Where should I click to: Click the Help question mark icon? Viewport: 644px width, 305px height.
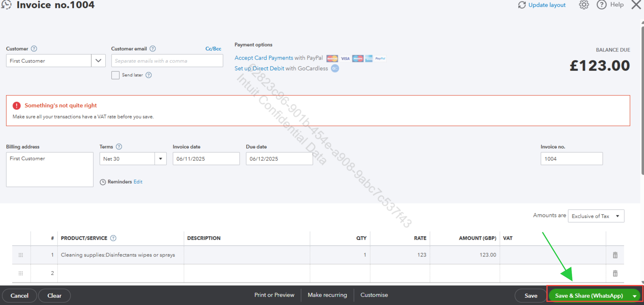pos(601,5)
